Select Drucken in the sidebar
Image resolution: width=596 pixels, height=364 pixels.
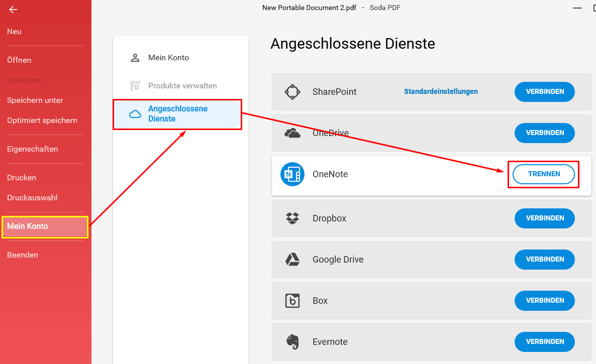(21, 178)
